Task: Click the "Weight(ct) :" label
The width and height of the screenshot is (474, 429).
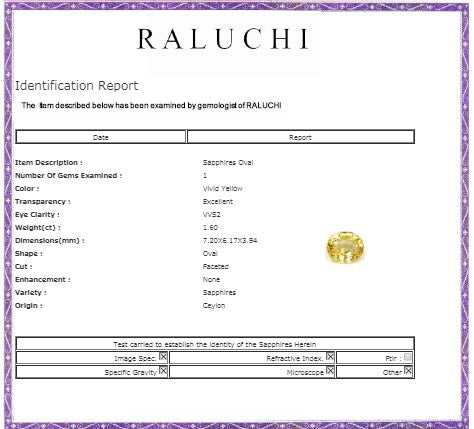Action: click(x=38, y=228)
